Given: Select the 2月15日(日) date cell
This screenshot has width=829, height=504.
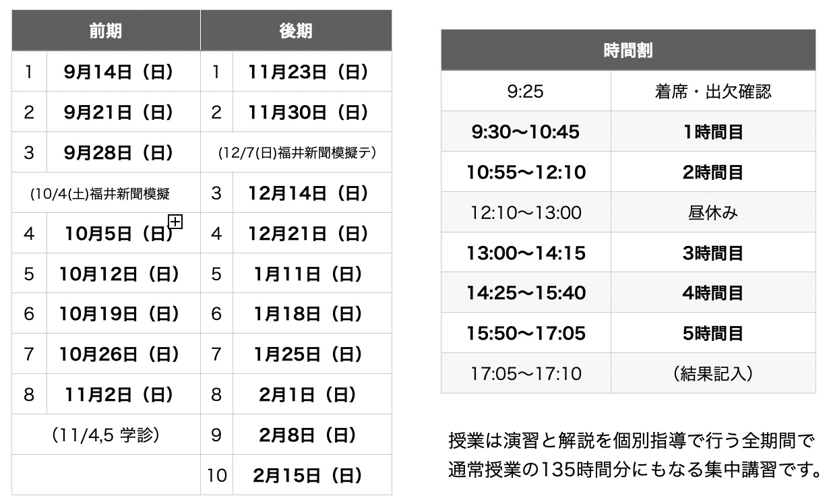Looking at the screenshot, I should [307, 476].
